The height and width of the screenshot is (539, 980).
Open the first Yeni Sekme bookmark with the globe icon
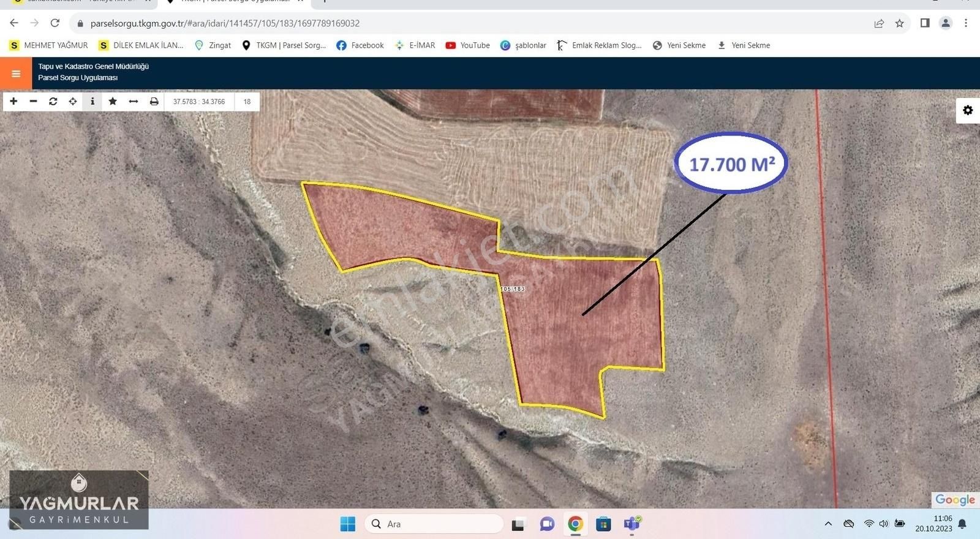click(679, 45)
